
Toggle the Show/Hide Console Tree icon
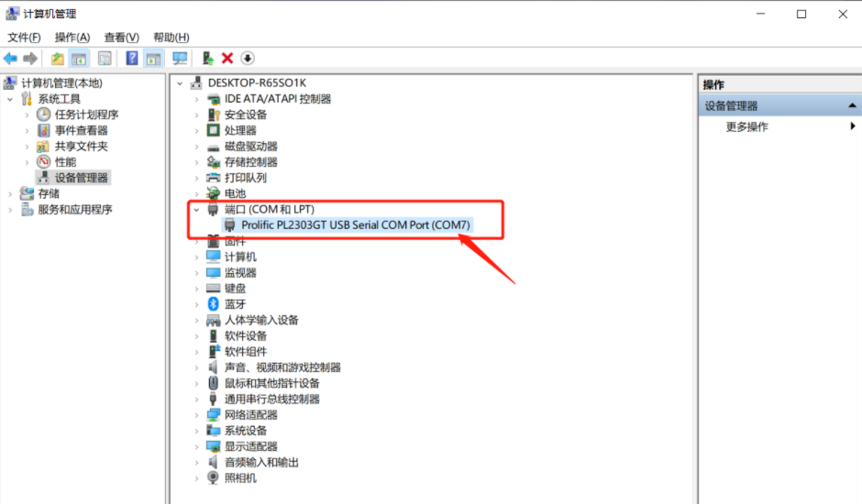pos(79,59)
